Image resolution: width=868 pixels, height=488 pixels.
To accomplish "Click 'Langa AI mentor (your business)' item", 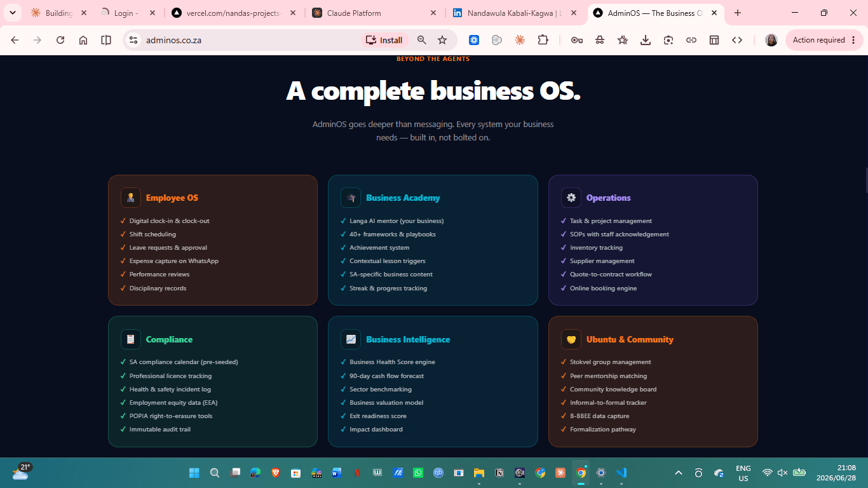I will pos(397,221).
